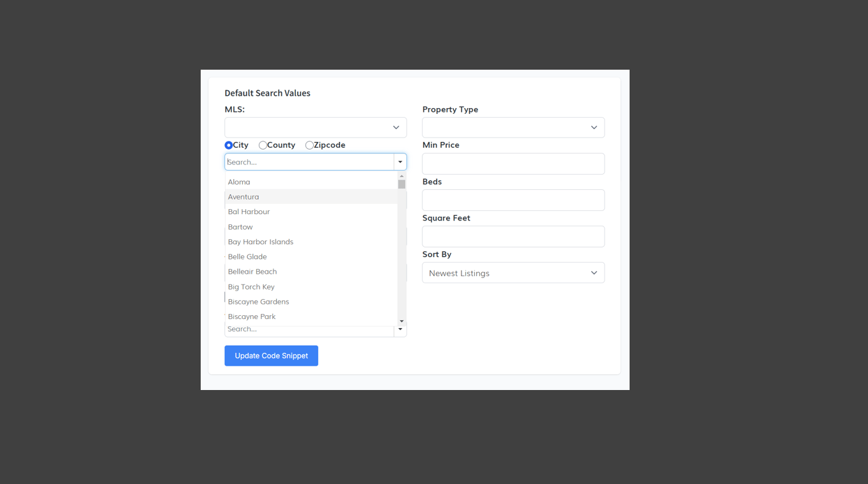
Task: Click the city search caret arrow
Action: click(400, 162)
